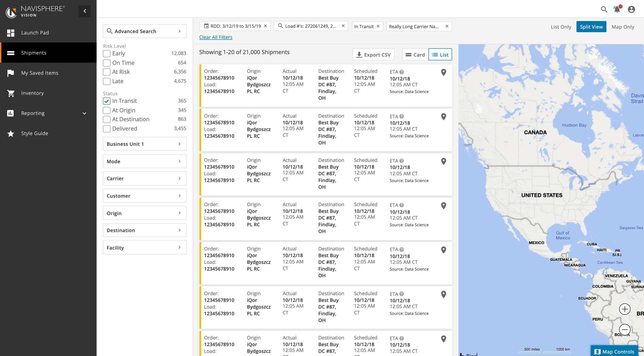Remove the In Transit filter chip
This screenshot has height=356, width=644.
[x=378, y=26]
